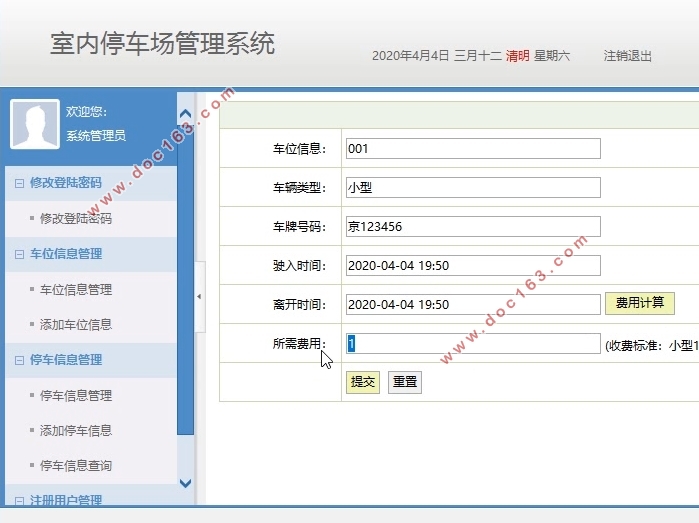Focus the 车辆类型 field showing 小型
Screen dimensions: 699x523
[473, 187]
